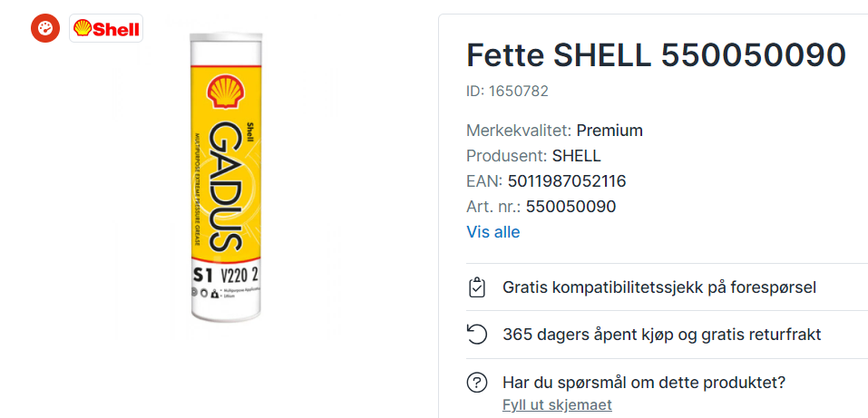The image size is (868, 418).
Task: Click the clipboard compatibility check icon
Action: point(477,287)
